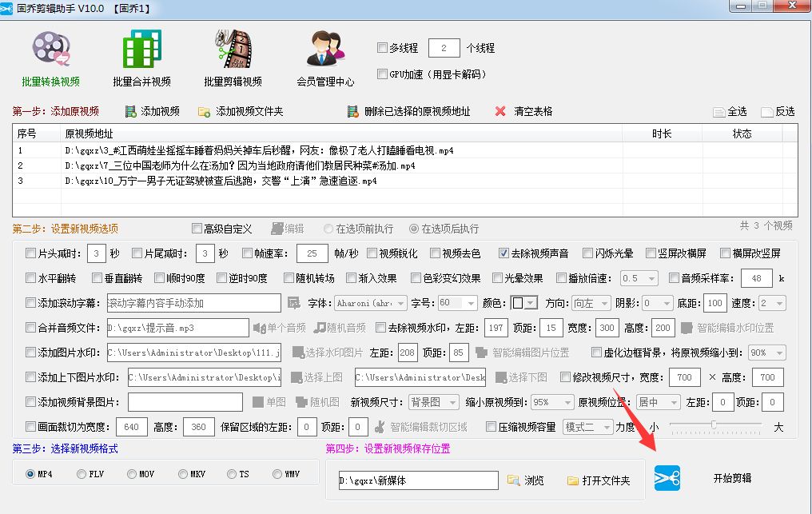Select row 1 video 江西萌娃坐摇摇车
Viewport: 812px width, 514px height.
pyautogui.click(x=405, y=151)
